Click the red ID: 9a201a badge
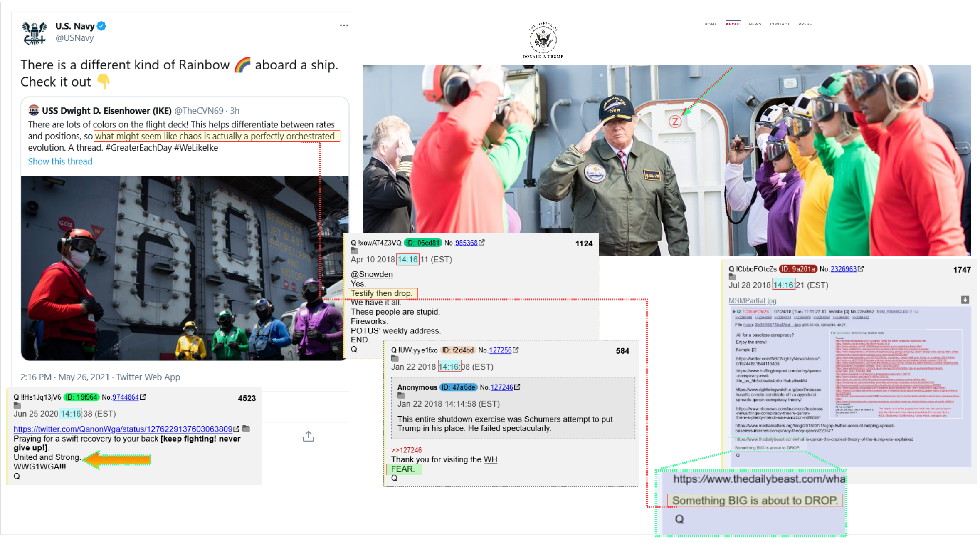 [798, 269]
